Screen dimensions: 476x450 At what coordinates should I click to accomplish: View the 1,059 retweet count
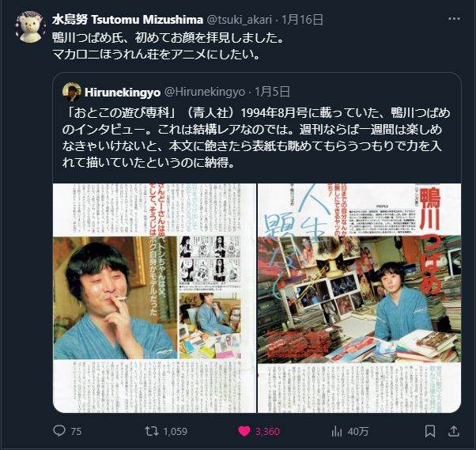tap(176, 432)
